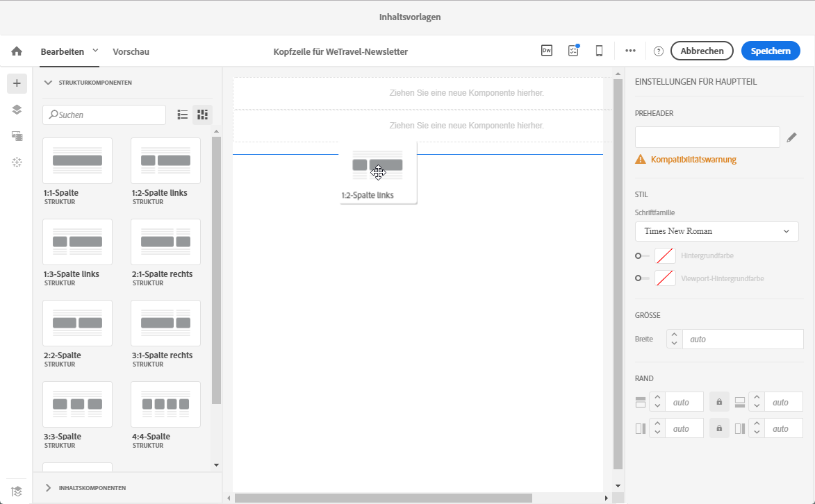Click the Preheader input field

click(x=707, y=137)
